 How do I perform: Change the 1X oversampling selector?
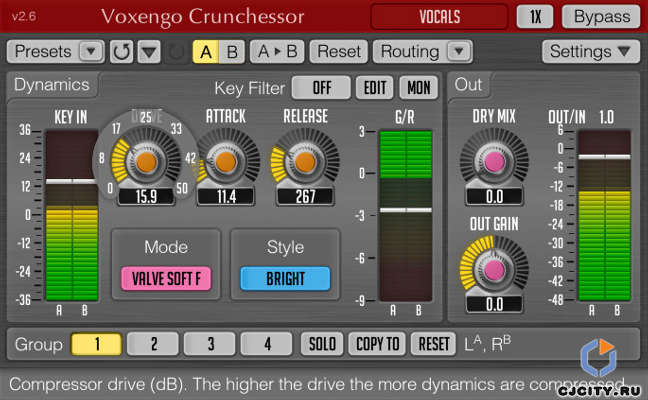coord(535,17)
